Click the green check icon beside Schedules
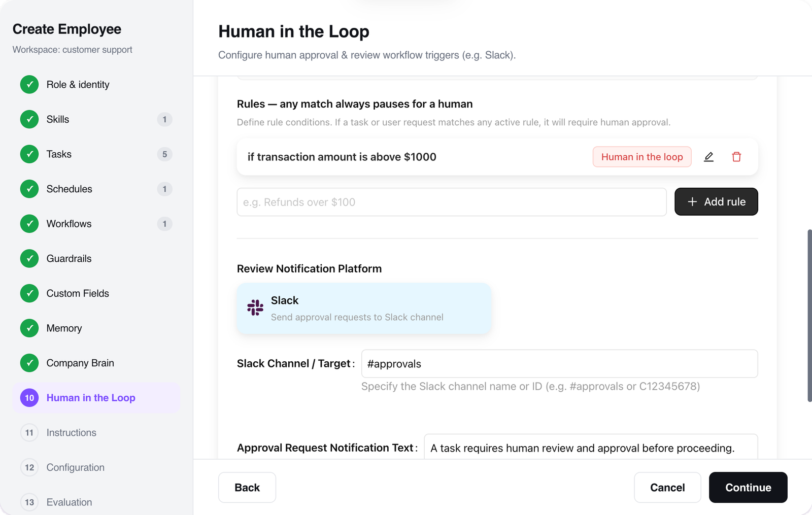The width and height of the screenshot is (812, 515). pyautogui.click(x=29, y=189)
